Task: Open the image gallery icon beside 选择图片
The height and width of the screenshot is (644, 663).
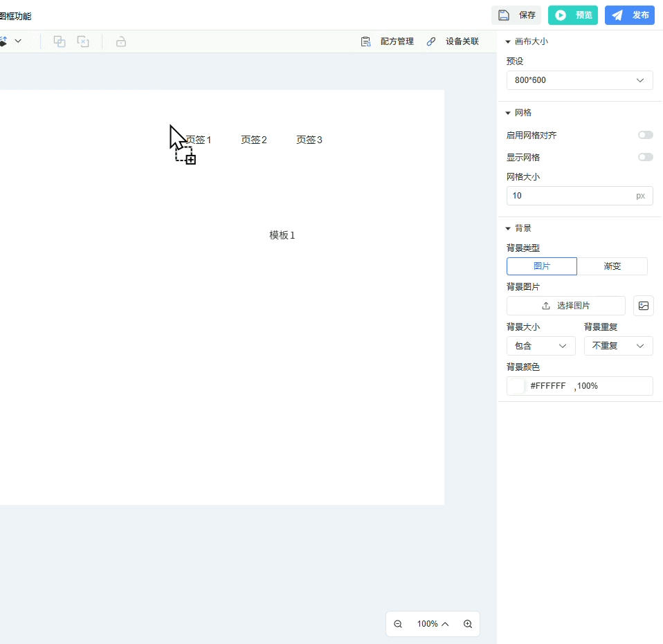Action: click(644, 306)
